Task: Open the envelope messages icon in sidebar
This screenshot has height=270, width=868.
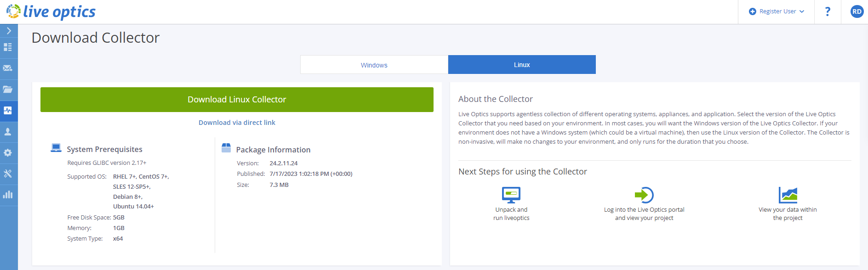Action: [8, 68]
